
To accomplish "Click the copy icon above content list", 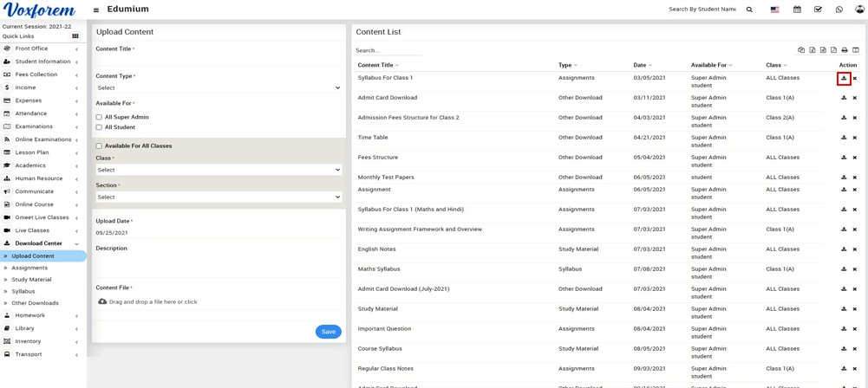I will pos(801,50).
